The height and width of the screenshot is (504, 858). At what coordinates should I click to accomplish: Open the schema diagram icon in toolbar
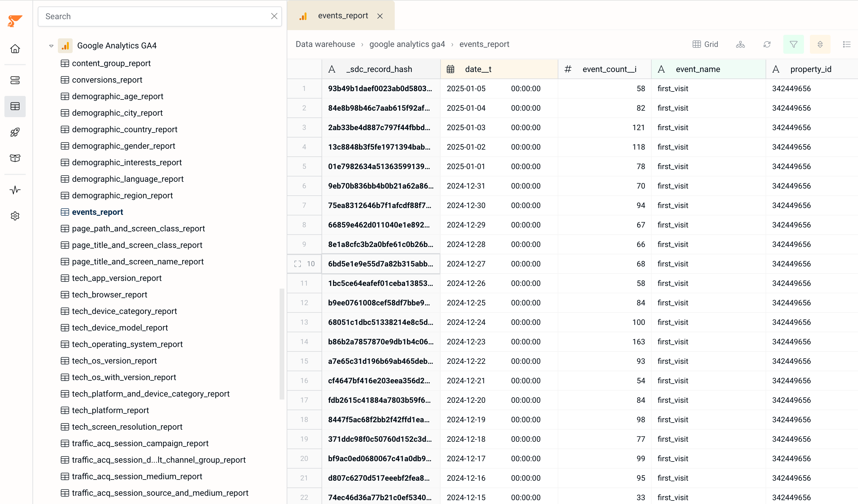tap(740, 44)
